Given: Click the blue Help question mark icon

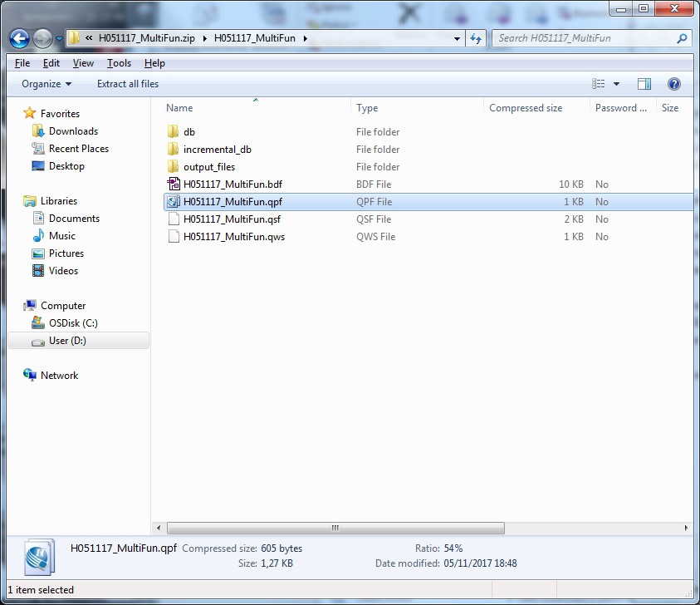Looking at the screenshot, I should tap(674, 84).
